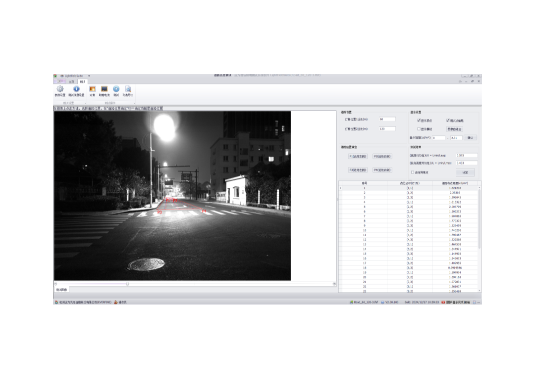540x380 pixels.
Task: Click the first icon at status bar left
Action: (56, 302)
